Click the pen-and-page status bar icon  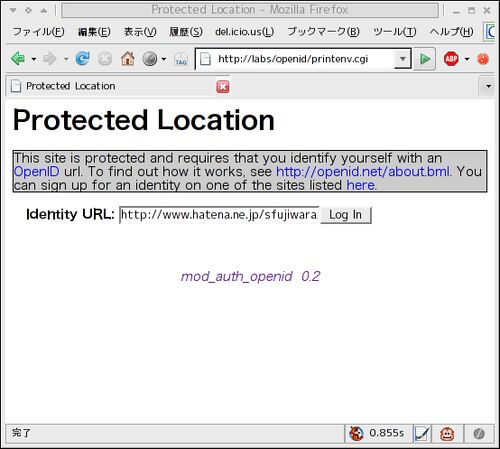pyautogui.click(x=422, y=434)
